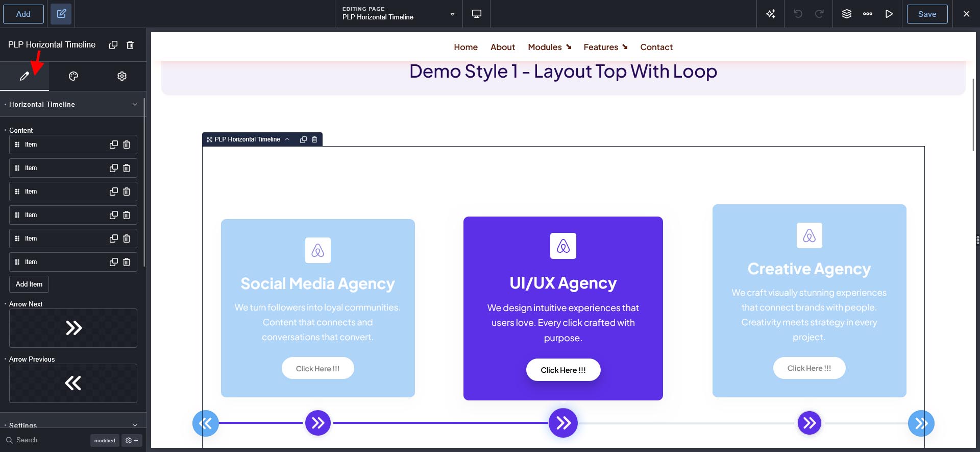
Task: Click the Undo arrow icon
Action: click(798, 14)
